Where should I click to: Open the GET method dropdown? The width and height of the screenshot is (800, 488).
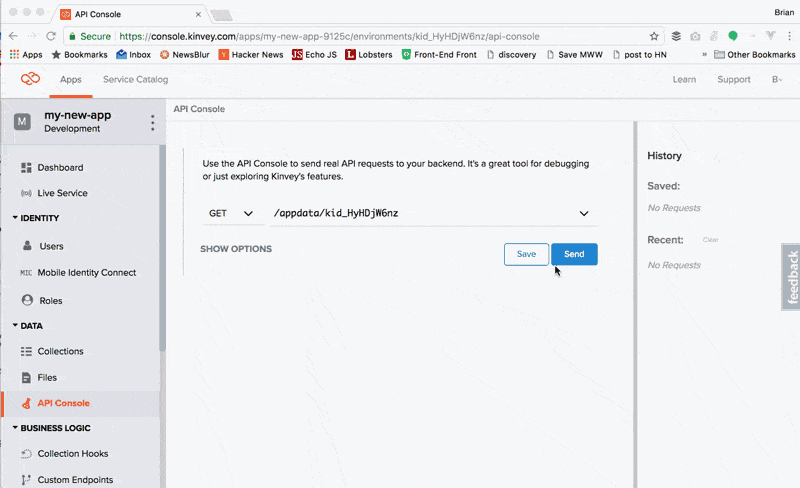(229, 213)
